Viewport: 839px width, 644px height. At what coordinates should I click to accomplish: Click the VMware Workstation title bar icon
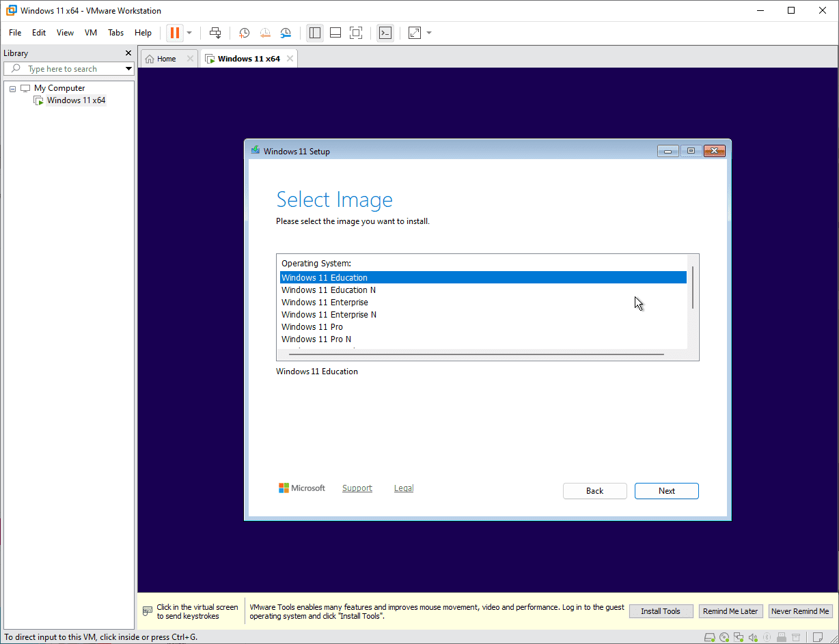(11, 10)
